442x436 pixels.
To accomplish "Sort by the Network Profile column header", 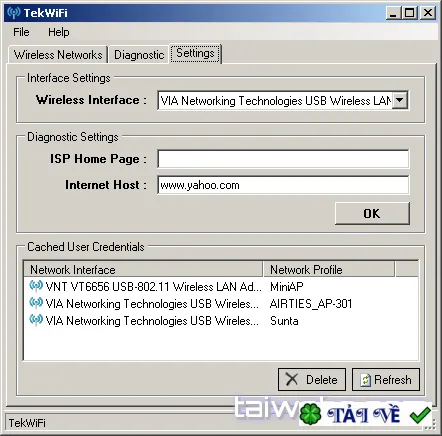I will pyautogui.click(x=329, y=269).
